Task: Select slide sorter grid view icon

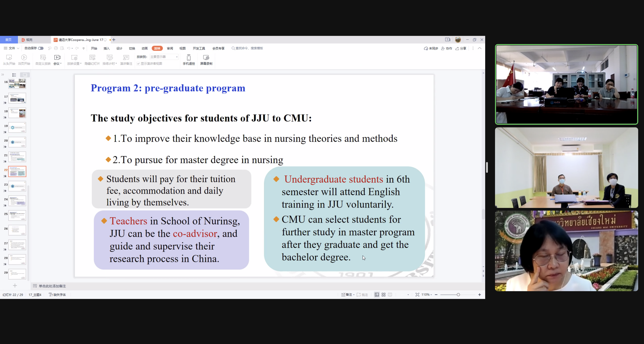Action: pyautogui.click(x=383, y=295)
